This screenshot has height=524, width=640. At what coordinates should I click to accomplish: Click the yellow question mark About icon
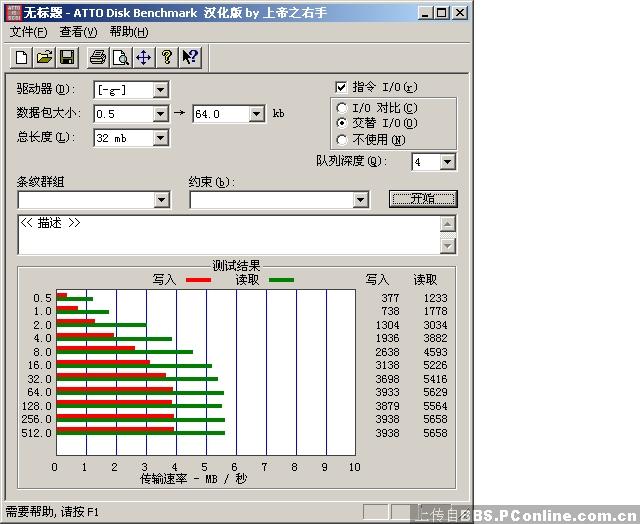pyautogui.click(x=167, y=57)
